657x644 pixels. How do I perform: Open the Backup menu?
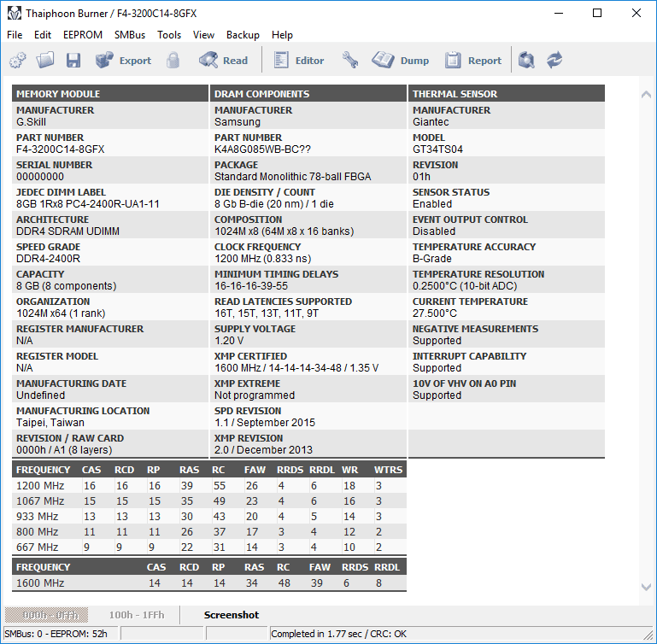pos(243,35)
